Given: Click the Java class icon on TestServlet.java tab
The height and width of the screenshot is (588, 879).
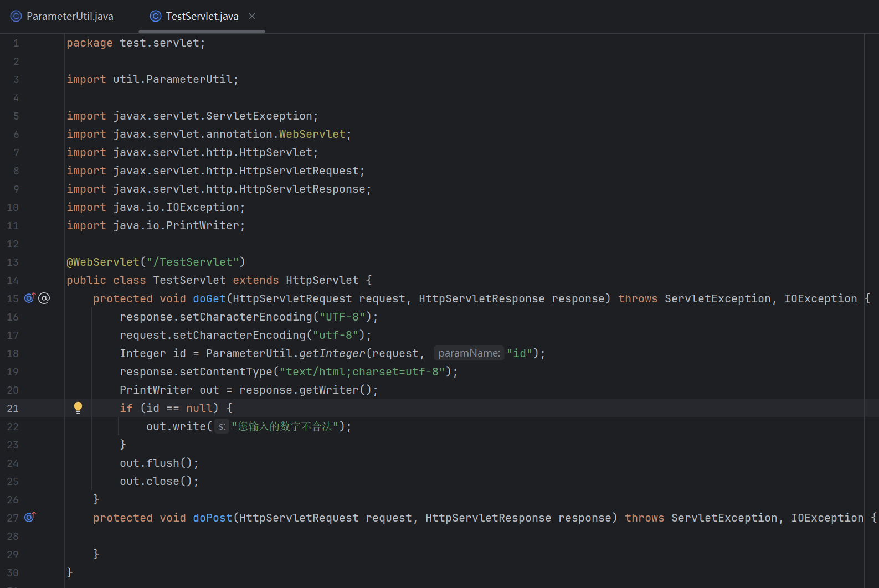Looking at the screenshot, I should 156,16.
